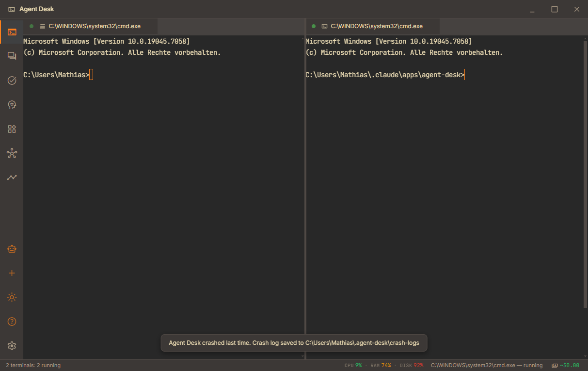588x371 pixels.
Task: Open the chat conversations sidebar icon
Action: [x=12, y=56]
